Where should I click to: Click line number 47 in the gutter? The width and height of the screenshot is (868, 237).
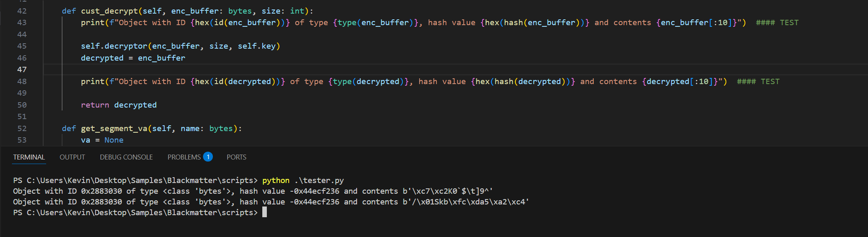coord(22,70)
